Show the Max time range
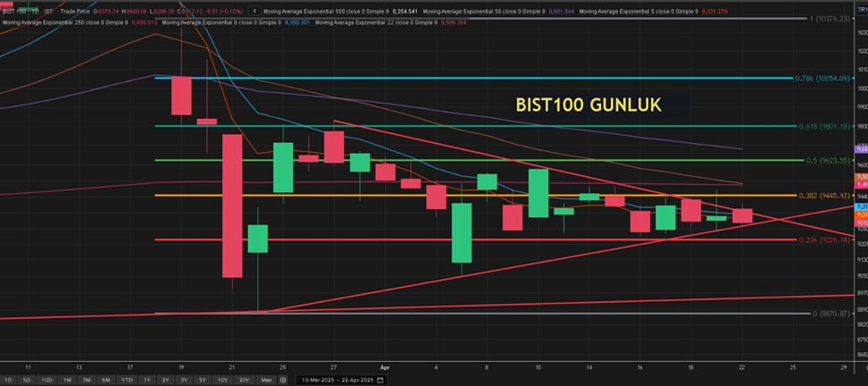 click(x=265, y=380)
